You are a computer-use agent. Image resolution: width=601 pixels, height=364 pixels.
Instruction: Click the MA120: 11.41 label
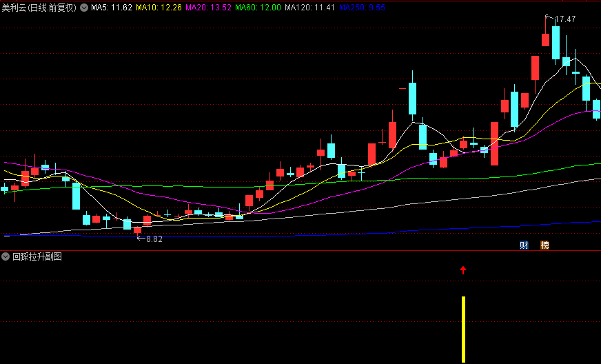(x=309, y=8)
